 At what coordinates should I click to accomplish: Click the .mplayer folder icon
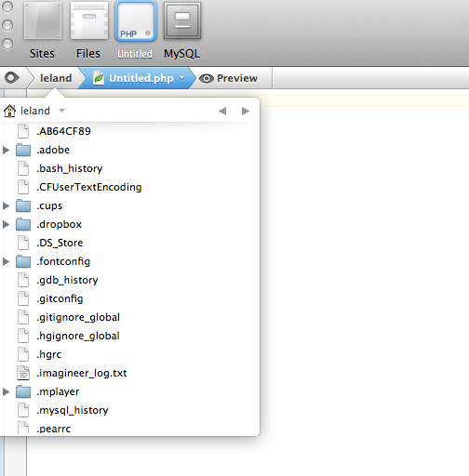pyautogui.click(x=23, y=391)
